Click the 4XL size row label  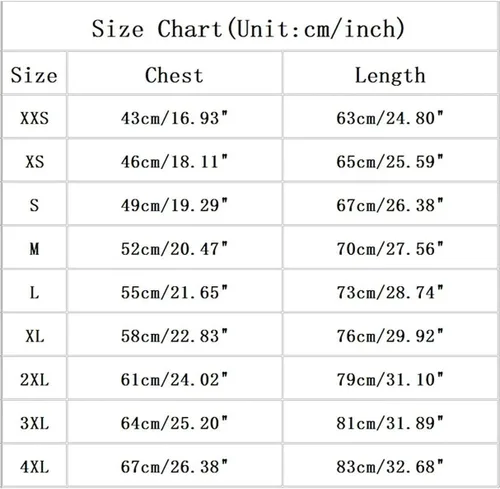pos(34,467)
